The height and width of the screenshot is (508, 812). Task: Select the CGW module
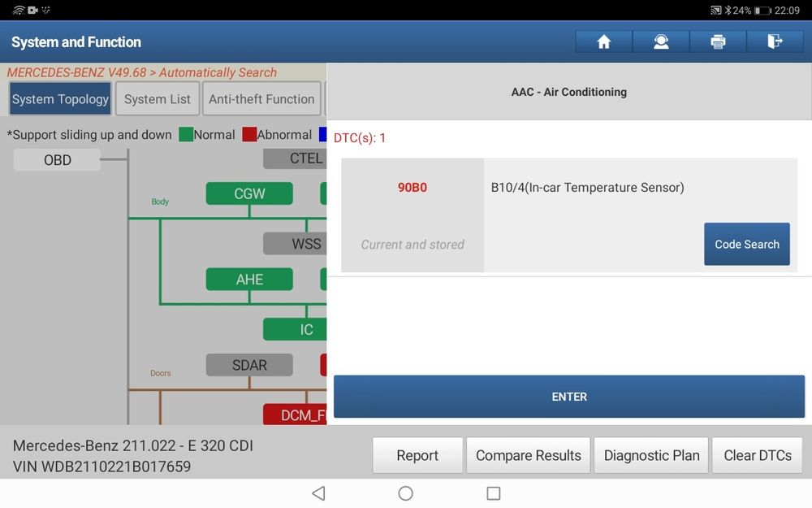pyautogui.click(x=249, y=193)
